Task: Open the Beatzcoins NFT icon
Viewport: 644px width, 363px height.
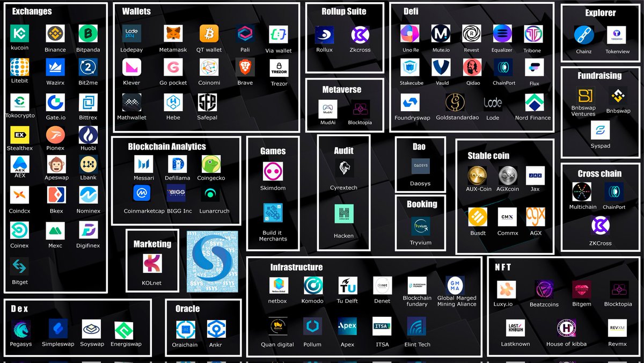Action: coord(544,290)
